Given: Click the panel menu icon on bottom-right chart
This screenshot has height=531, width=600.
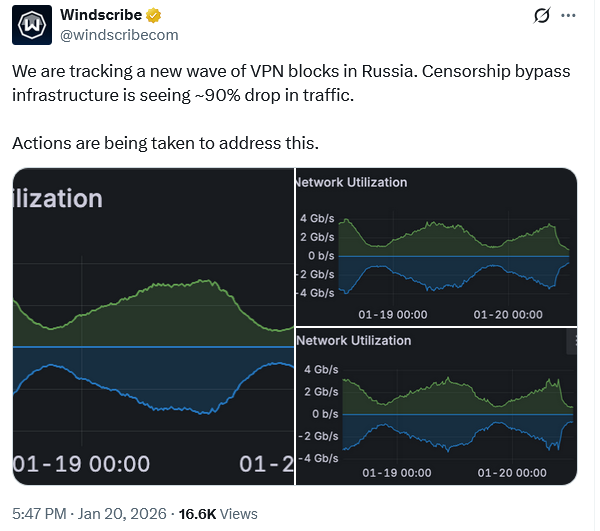Looking at the screenshot, I should 572,341.
